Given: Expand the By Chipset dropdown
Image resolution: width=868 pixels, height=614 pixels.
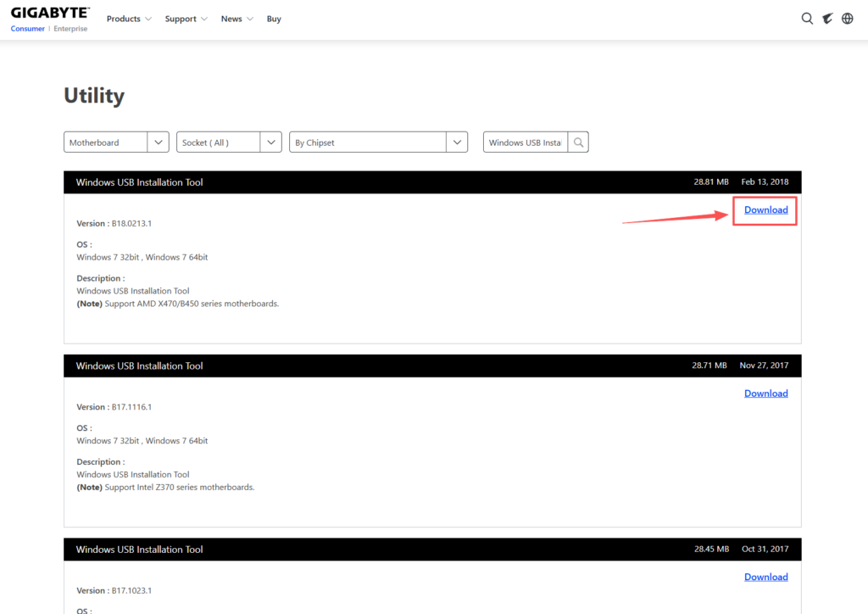Looking at the screenshot, I should pos(378,142).
